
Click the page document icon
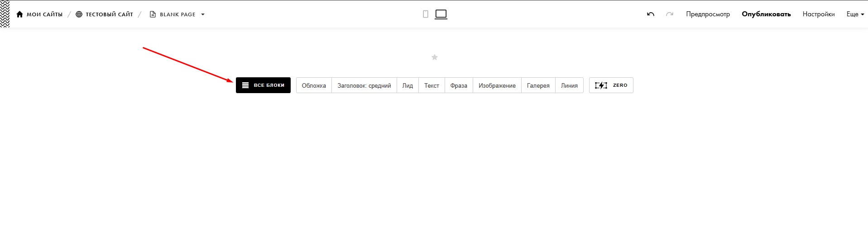(x=153, y=14)
